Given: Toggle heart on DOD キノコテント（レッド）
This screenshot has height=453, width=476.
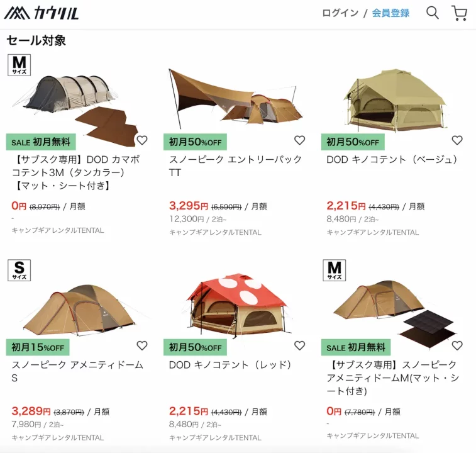Looking at the screenshot, I should click(x=299, y=345).
